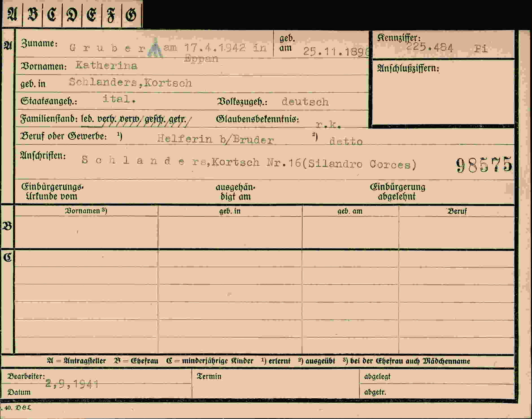Click the 'Beruf oder Gewerbe:' label

point(63,136)
